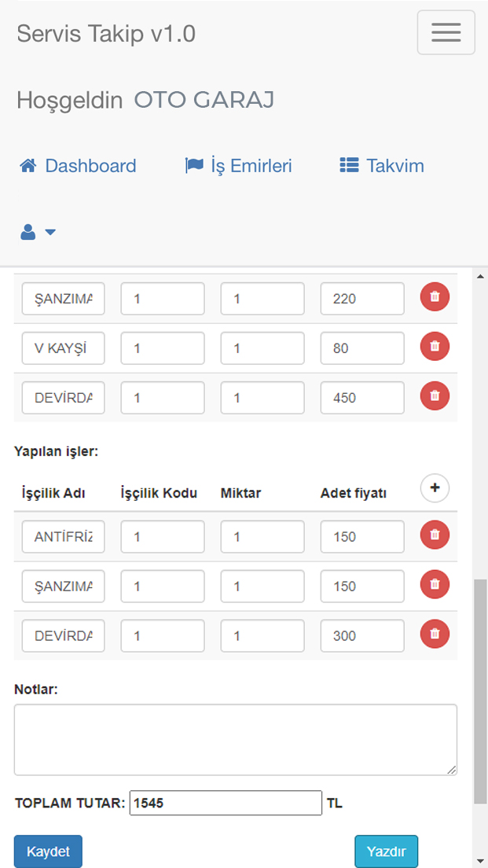Expand the user account dropdown
488x868 pixels.
(39, 233)
